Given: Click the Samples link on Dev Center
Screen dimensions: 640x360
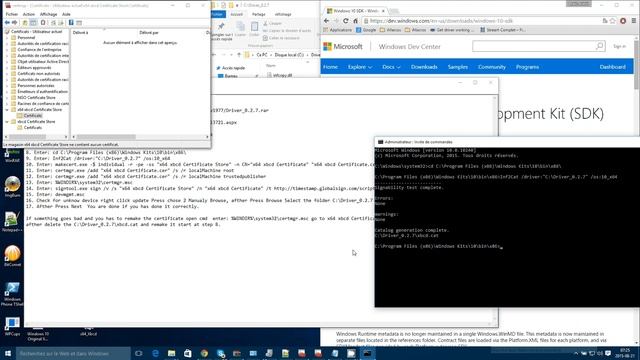Looking at the screenshot, I should [458, 67].
